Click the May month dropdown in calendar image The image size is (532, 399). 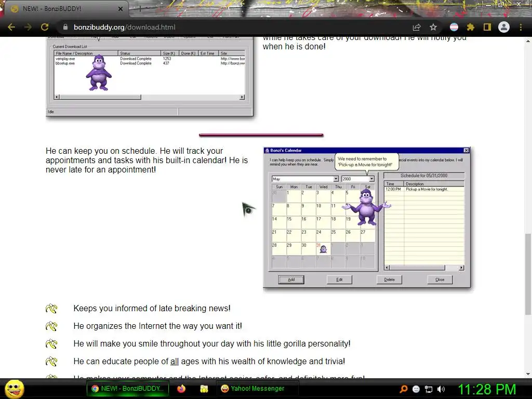coord(305,179)
